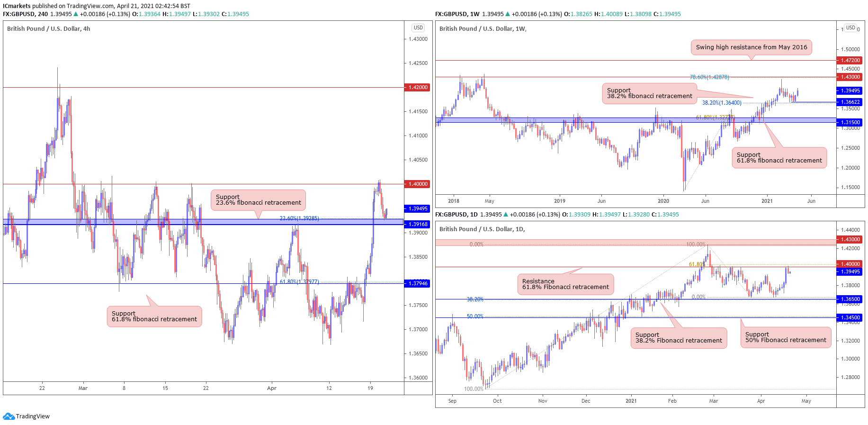Select the 1.42000 red price label
The image size is (868, 425).
pyautogui.click(x=417, y=87)
